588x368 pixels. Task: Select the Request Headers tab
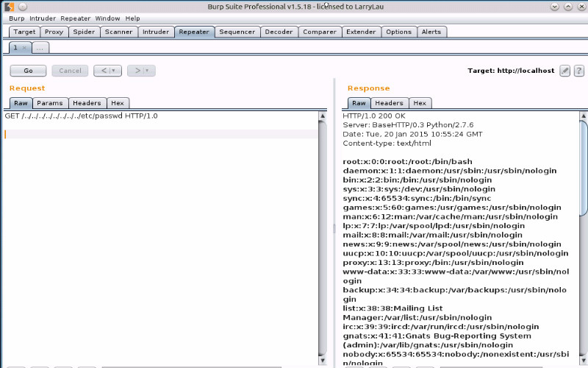point(87,103)
